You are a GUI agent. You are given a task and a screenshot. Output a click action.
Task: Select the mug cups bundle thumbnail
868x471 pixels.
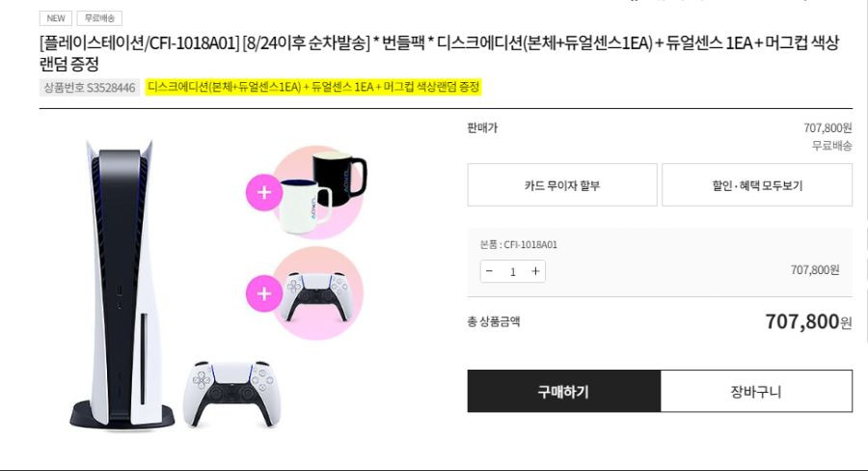[x=318, y=192]
